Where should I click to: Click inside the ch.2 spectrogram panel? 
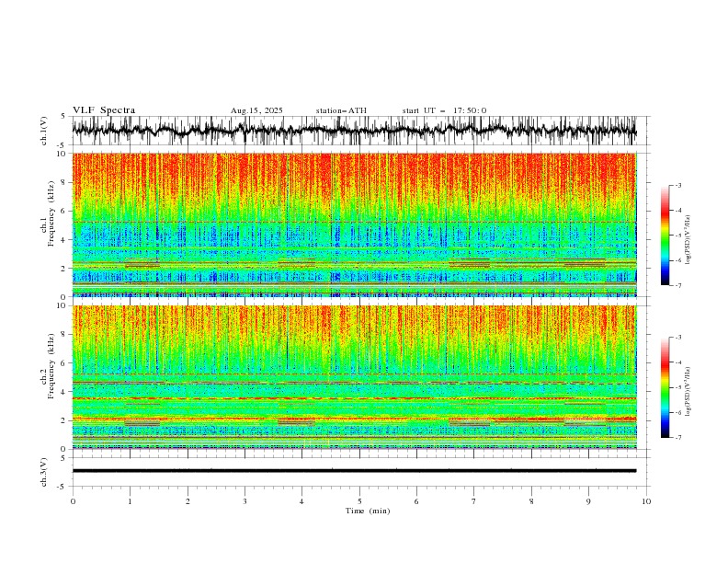click(x=354, y=377)
